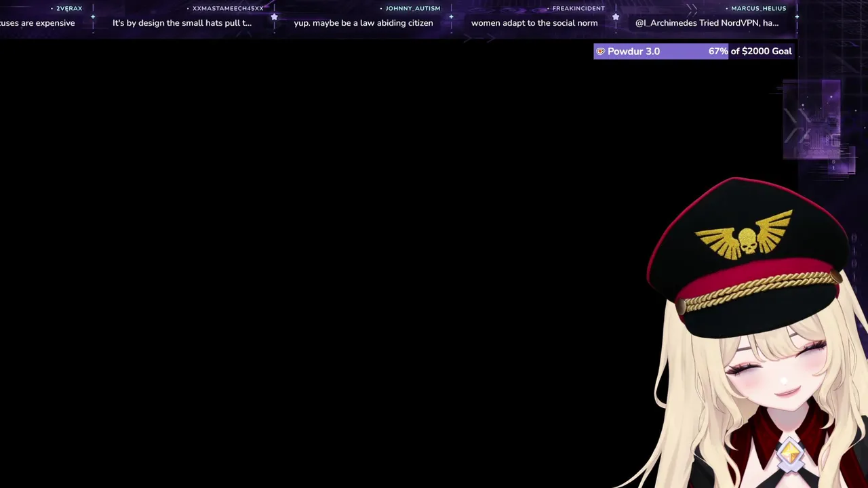The height and width of the screenshot is (488, 868).
Task: Click the star icon before MARCUS_HELIUS message
Action: pyautogui.click(x=616, y=16)
